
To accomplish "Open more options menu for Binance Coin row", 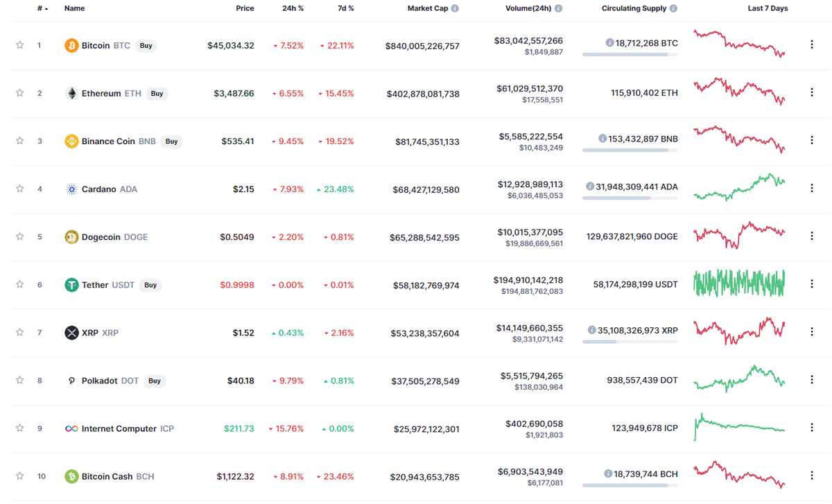I will pos(812,140).
